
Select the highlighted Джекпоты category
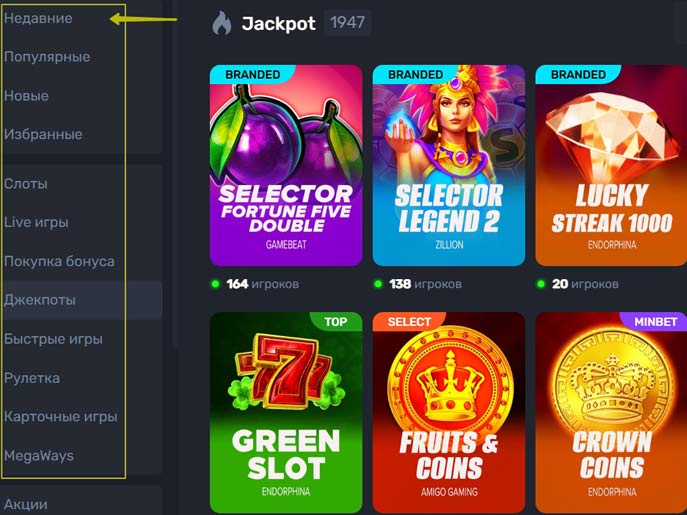point(81,300)
